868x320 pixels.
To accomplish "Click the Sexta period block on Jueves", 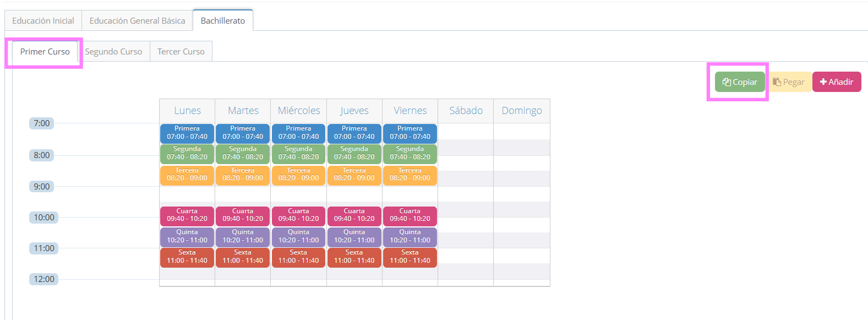I will pyautogui.click(x=354, y=257).
